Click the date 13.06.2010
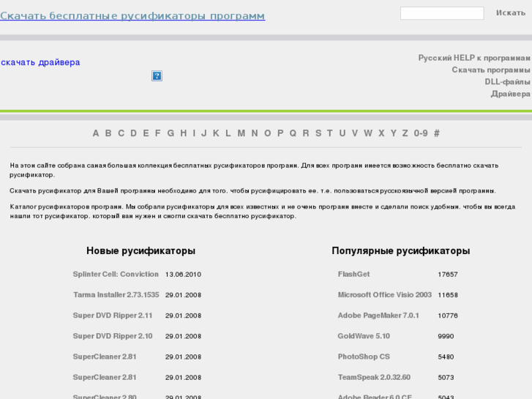This screenshot has height=399, width=532. tap(183, 275)
